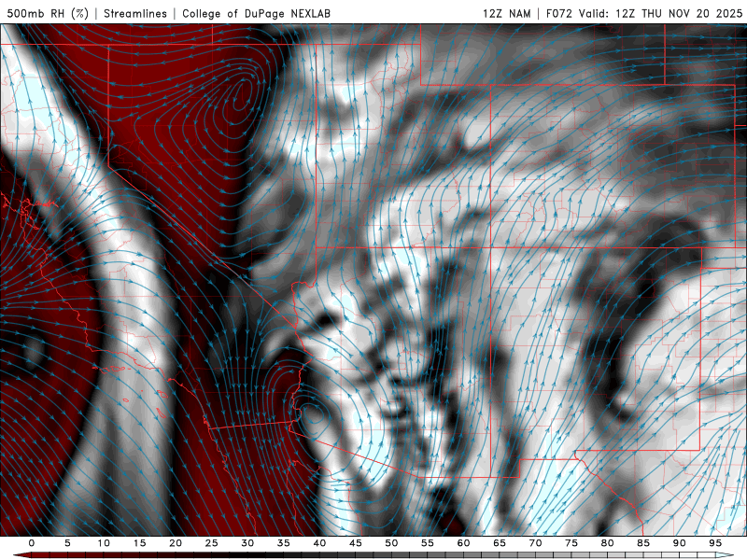747x560 pixels.
Task: Click the 0 label on color scale
Action: [32, 543]
